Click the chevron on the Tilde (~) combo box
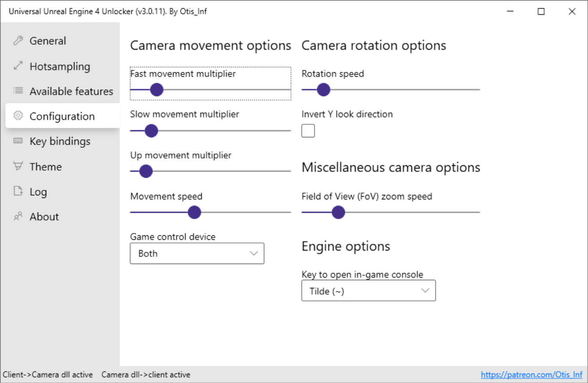Screen dimensions: 588x383 coord(425,291)
